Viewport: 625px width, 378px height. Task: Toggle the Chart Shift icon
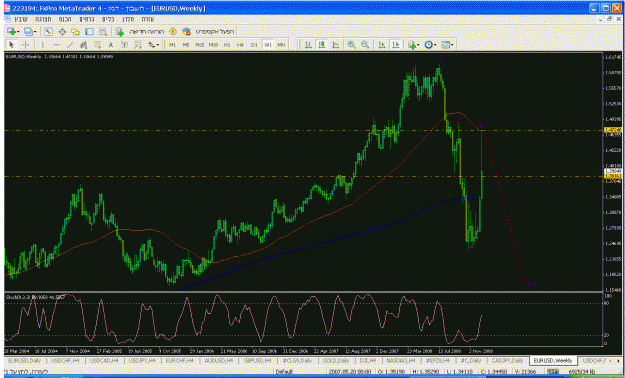395,45
